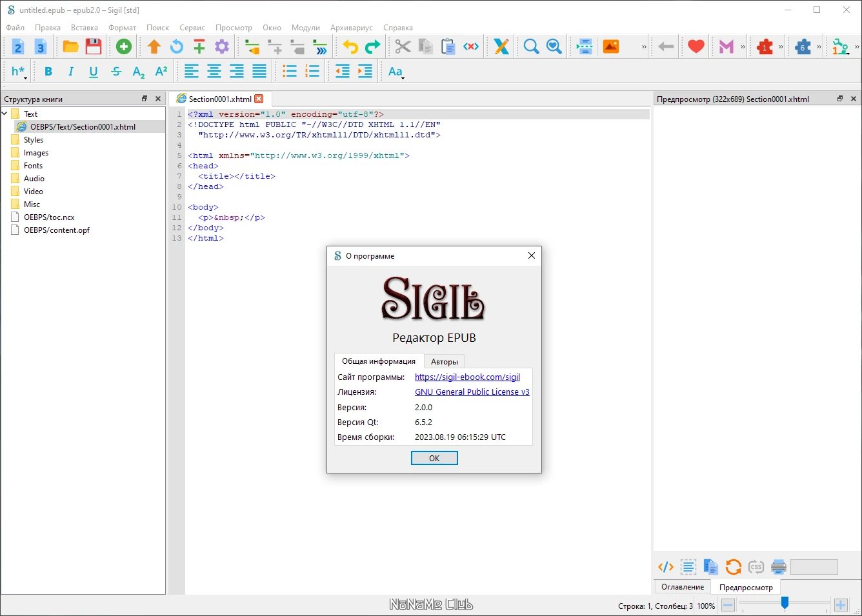Collapse the Text folder in book structure
This screenshot has width=862, height=616.
5,114
